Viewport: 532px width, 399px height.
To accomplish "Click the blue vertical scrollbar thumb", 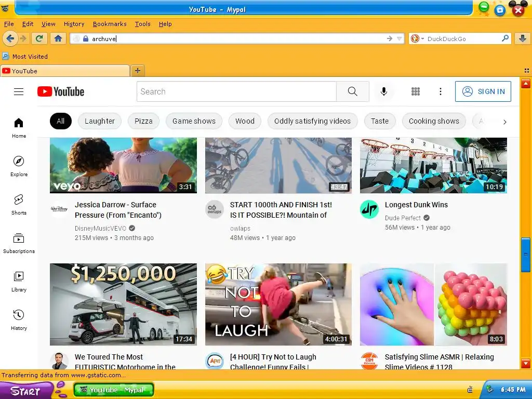I will pyautogui.click(x=526, y=255).
